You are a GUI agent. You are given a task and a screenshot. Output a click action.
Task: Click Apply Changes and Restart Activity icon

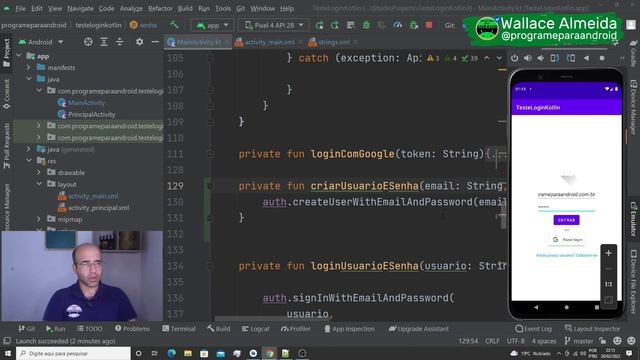coord(335,25)
